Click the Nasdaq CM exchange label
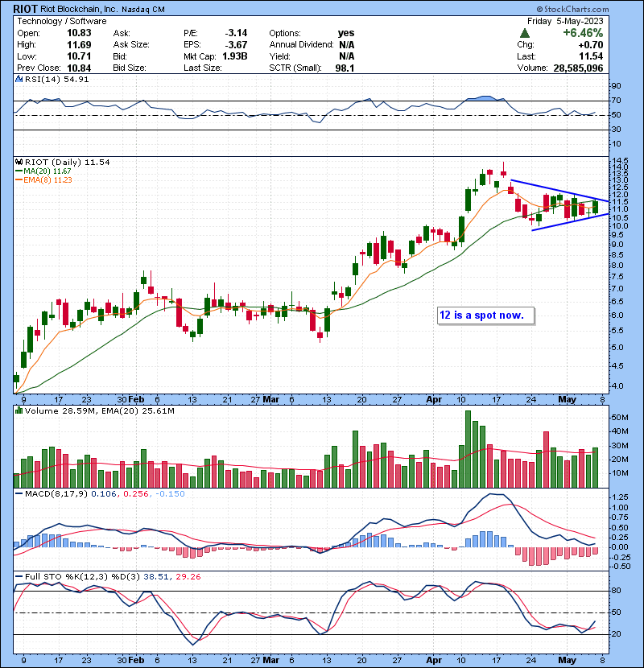Image resolution: width=644 pixels, height=668 pixels. (143, 10)
